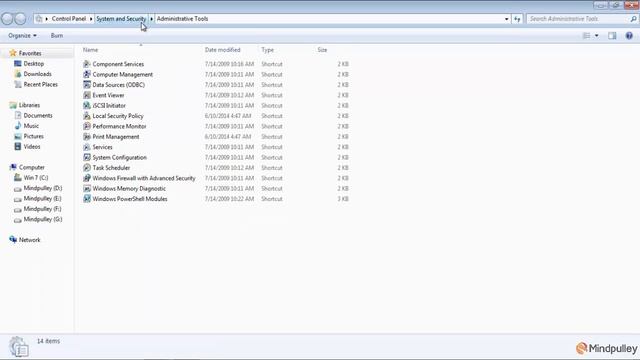Click the Burn toolbar button
This screenshot has height=360, width=640.
(57, 36)
